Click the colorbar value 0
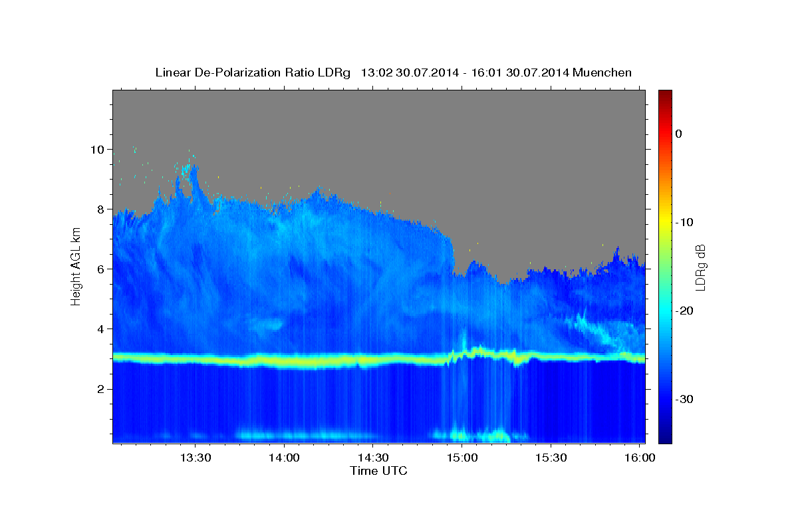This screenshot has width=798, height=532. [679, 134]
